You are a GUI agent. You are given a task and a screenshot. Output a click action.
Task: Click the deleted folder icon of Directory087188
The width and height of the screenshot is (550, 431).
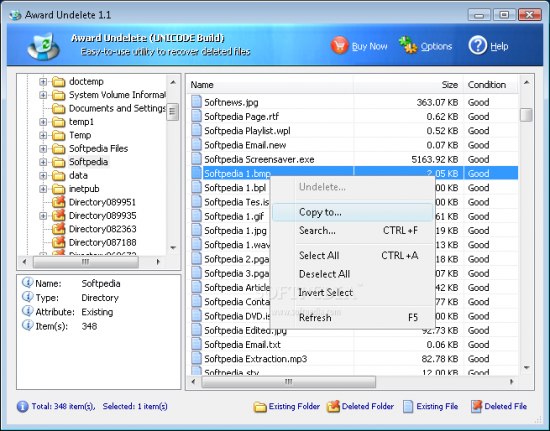[x=59, y=242]
